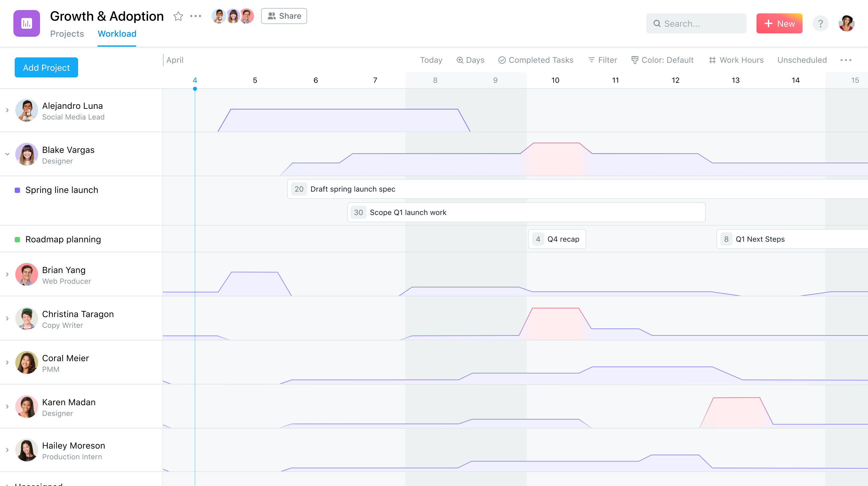Switch to the Projects tab
Image resolution: width=868 pixels, height=486 pixels.
point(67,33)
